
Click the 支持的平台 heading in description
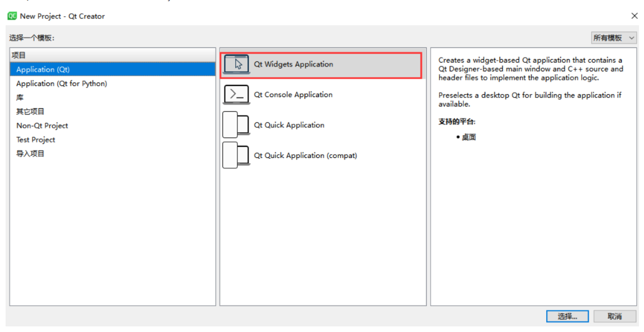[457, 122]
